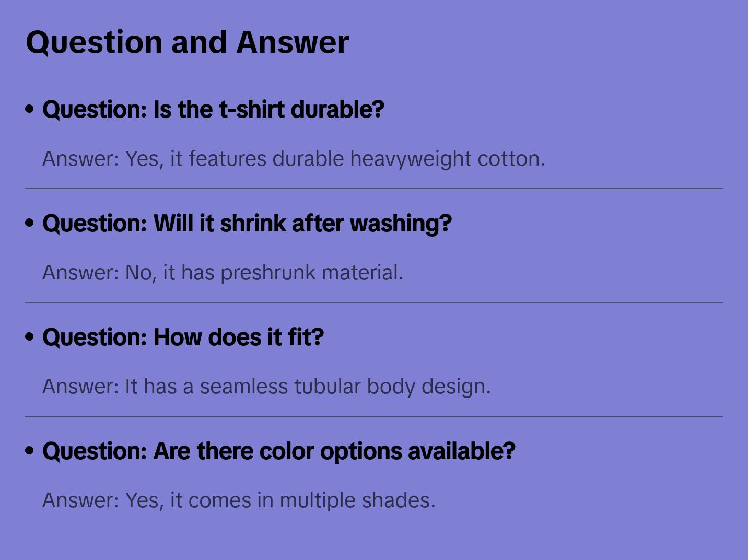The width and height of the screenshot is (748, 560).
Task: Click the answer about preshrunk material
Action: [x=223, y=273]
